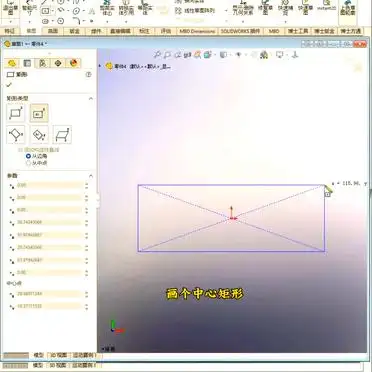
Task: Select the parallelogram type icon
Action: [x=62, y=135]
